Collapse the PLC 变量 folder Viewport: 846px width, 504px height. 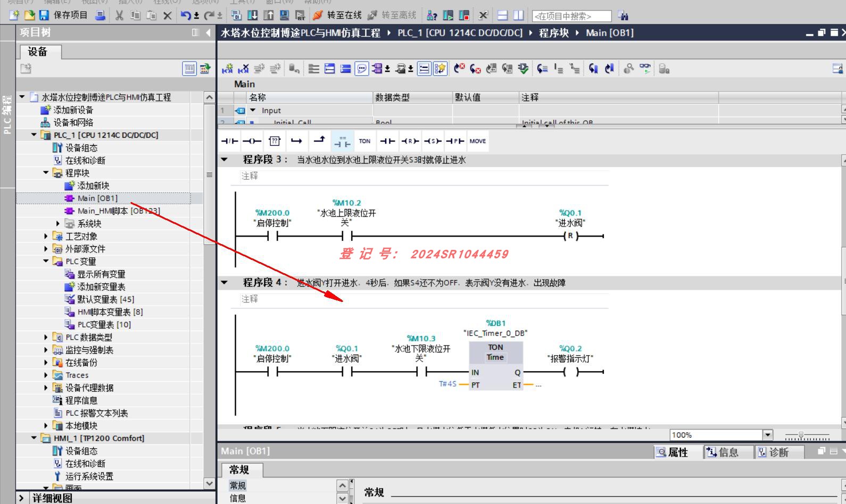(x=46, y=261)
